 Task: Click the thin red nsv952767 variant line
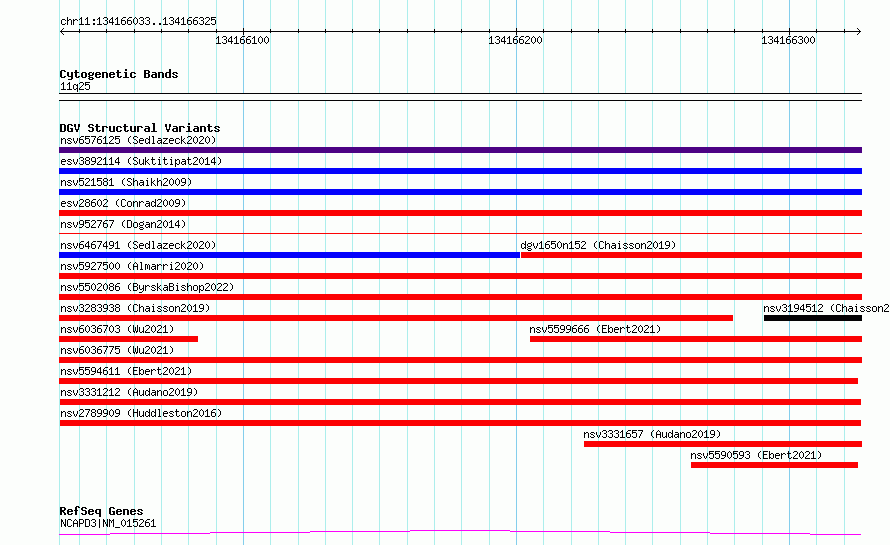pyautogui.click(x=460, y=233)
